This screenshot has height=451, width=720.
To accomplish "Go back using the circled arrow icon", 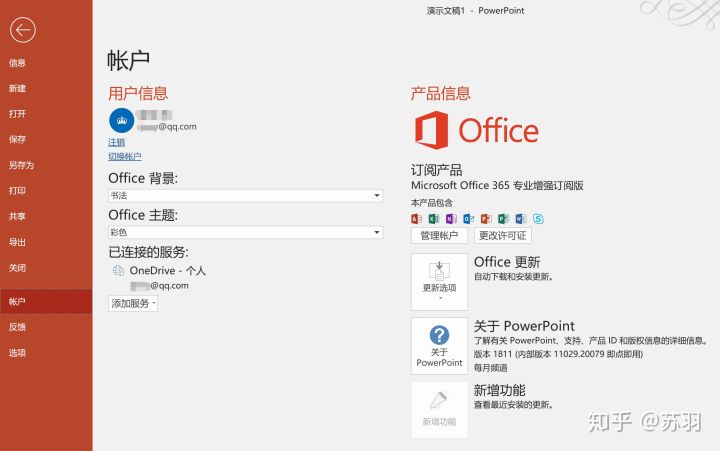I will tap(22, 30).
